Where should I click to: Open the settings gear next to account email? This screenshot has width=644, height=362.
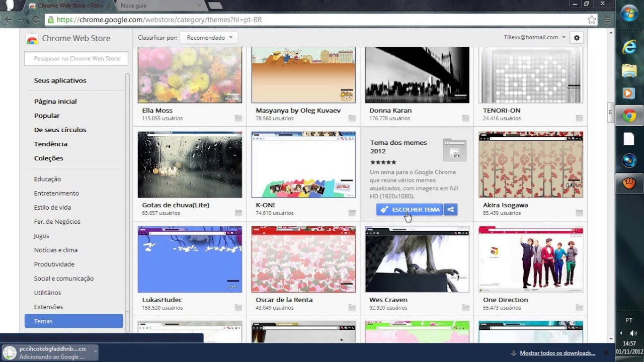[577, 38]
